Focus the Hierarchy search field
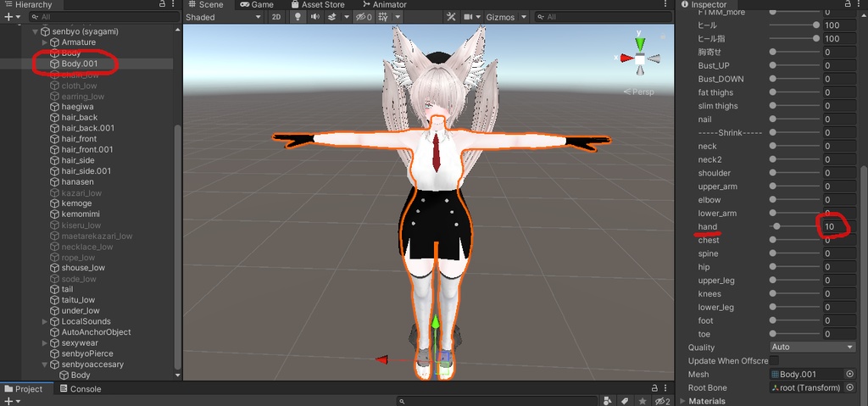The height and width of the screenshot is (406, 868). coord(104,17)
